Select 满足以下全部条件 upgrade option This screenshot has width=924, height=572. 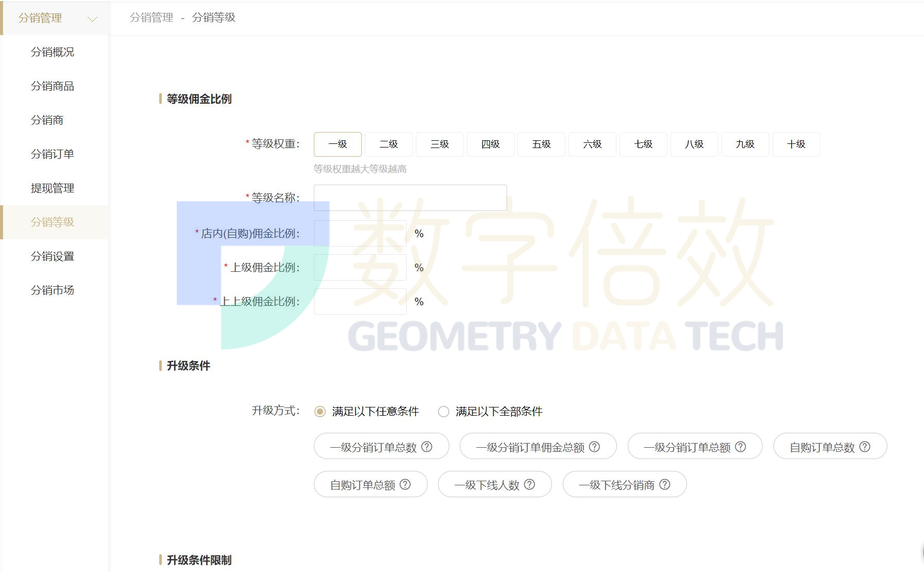[x=443, y=412]
